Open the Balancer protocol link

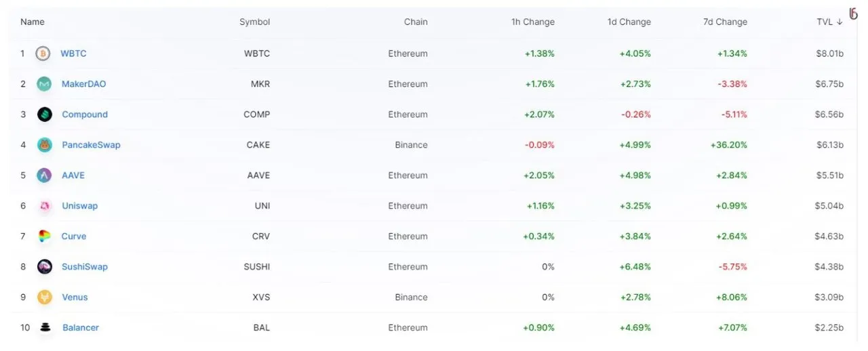[81, 328]
